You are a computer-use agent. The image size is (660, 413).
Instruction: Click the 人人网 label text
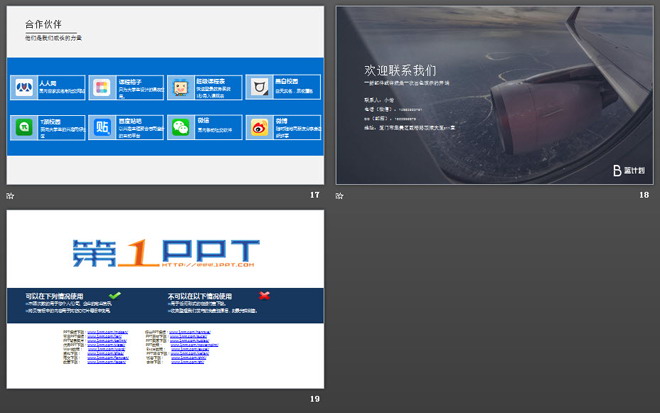48,83
